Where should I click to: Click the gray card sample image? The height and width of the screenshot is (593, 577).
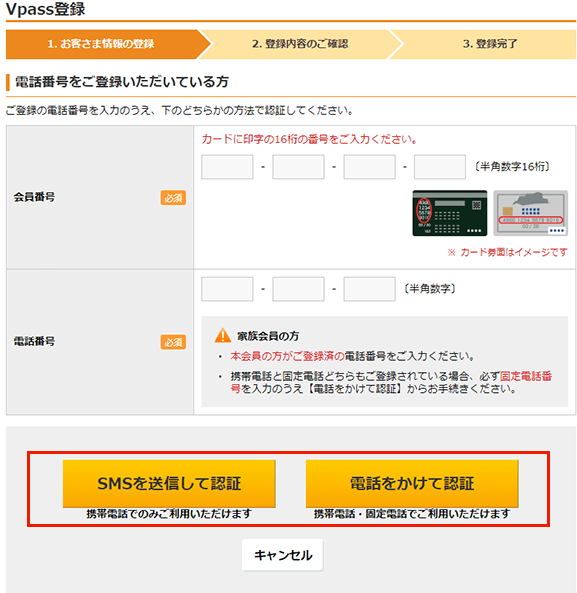pyautogui.click(x=530, y=213)
